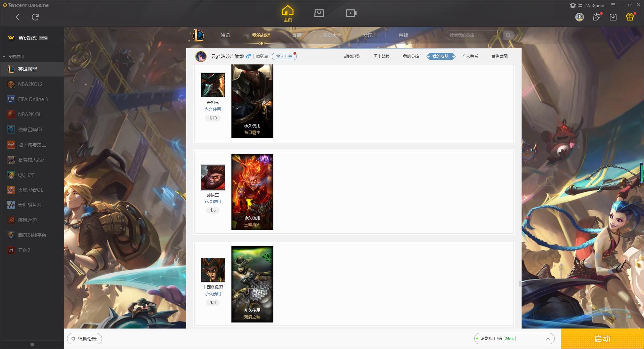Click the search magnifier button

pyautogui.click(x=508, y=35)
